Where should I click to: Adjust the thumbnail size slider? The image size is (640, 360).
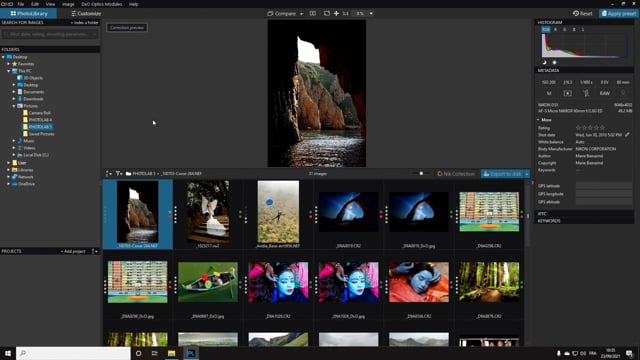(x=421, y=173)
